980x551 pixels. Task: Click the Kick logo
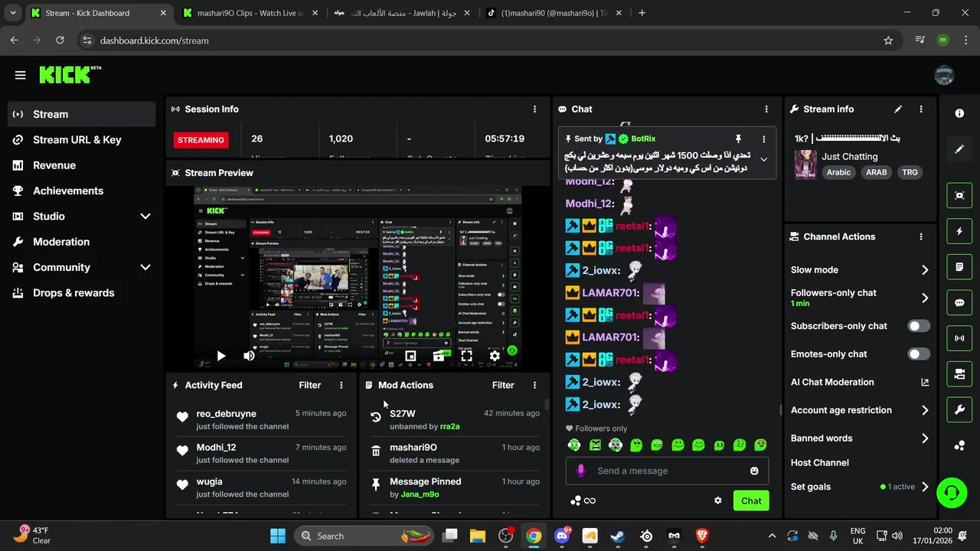pyautogui.click(x=70, y=74)
